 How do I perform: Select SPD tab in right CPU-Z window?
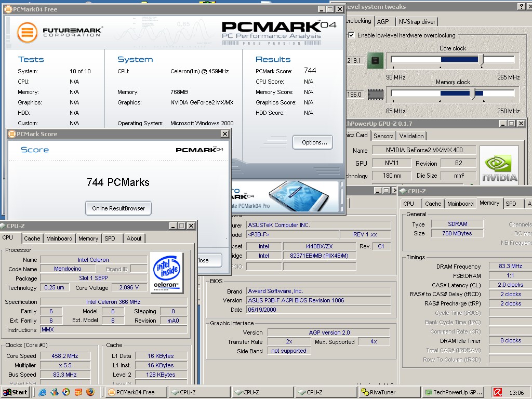[511, 204]
